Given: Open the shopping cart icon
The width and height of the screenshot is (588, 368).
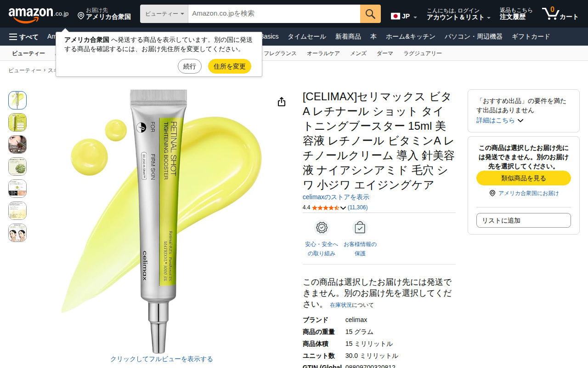Looking at the screenshot, I should tap(560, 14).
